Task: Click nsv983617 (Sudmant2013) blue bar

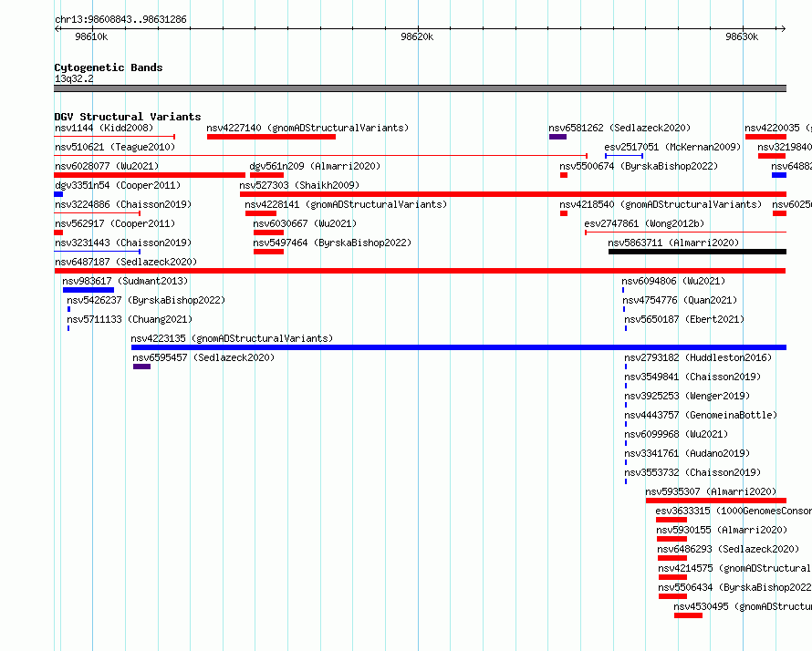Action: tap(88, 290)
